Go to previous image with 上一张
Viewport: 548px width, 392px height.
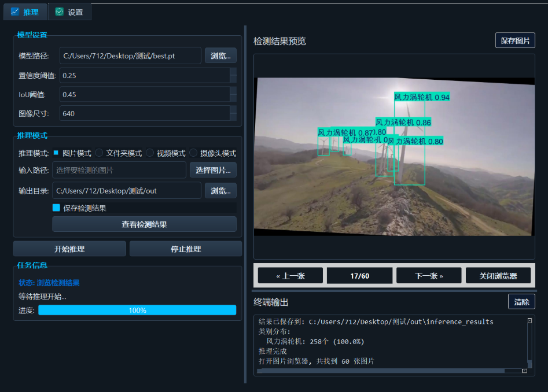point(290,275)
